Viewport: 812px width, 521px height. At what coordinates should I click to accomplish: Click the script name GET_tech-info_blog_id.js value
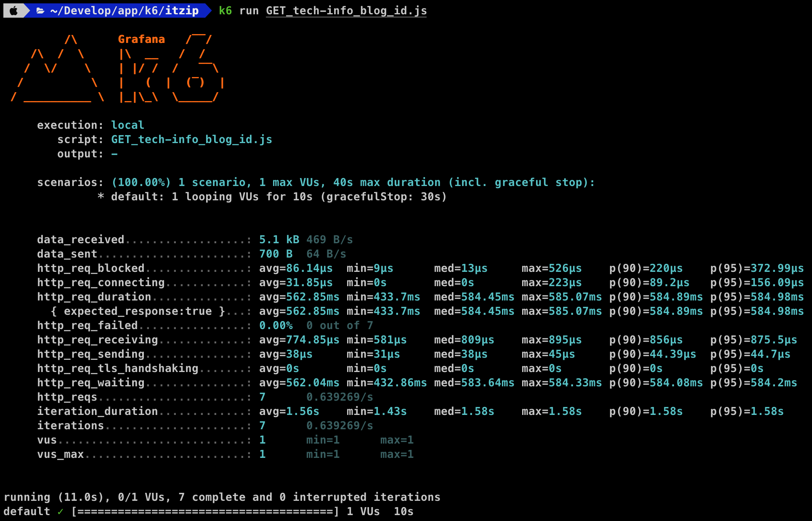(x=191, y=139)
